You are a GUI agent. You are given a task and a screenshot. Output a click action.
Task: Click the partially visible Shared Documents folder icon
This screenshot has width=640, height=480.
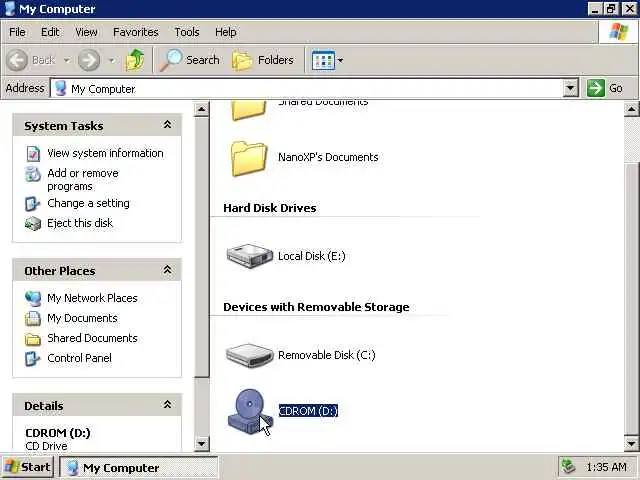[x=248, y=110]
